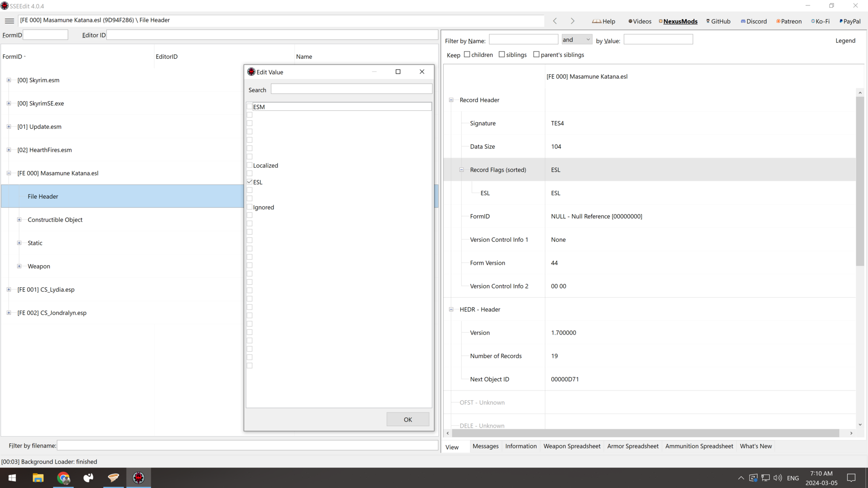Go forward with the right navigation arrow
868x488 pixels.
tap(572, 21)
